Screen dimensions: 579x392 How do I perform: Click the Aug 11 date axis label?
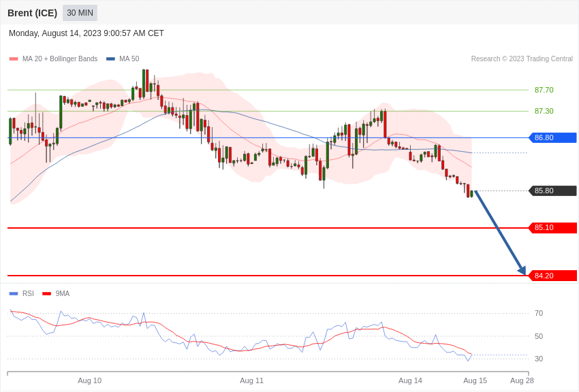(251, 380)
